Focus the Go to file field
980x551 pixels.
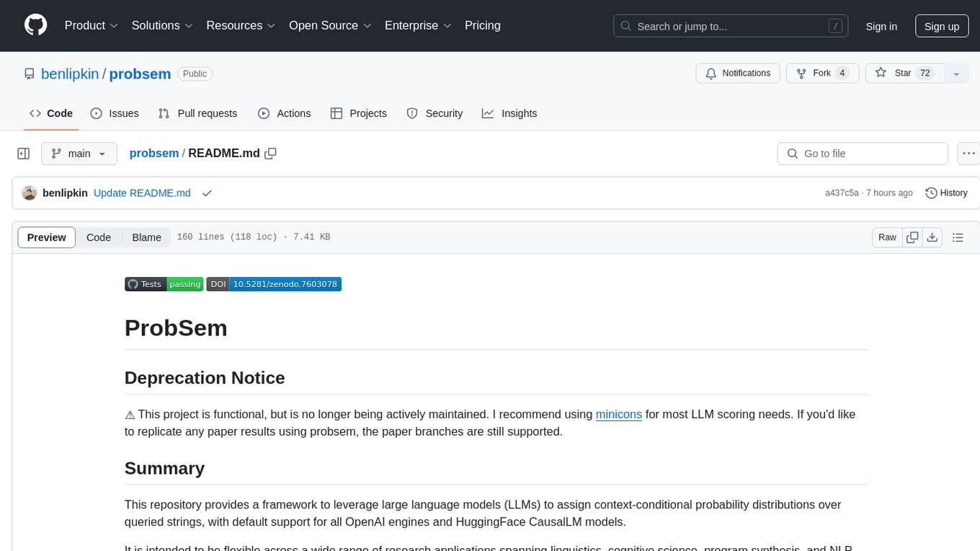(863, 154)
